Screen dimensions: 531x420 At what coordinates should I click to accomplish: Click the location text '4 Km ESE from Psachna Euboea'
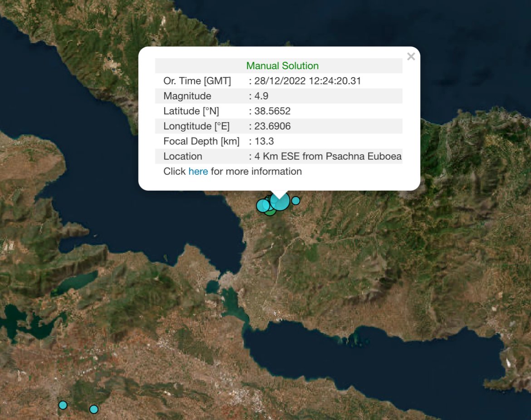[328, 157]
